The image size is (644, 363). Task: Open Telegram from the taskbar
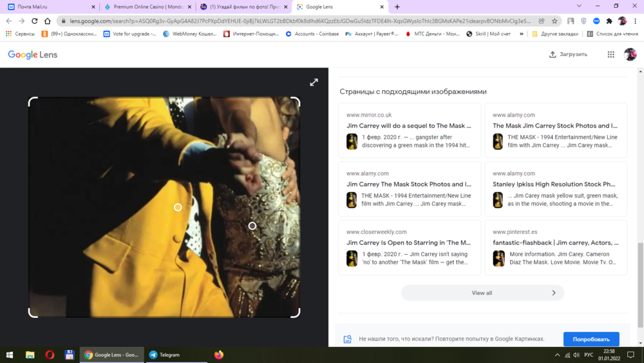[176, 355]
